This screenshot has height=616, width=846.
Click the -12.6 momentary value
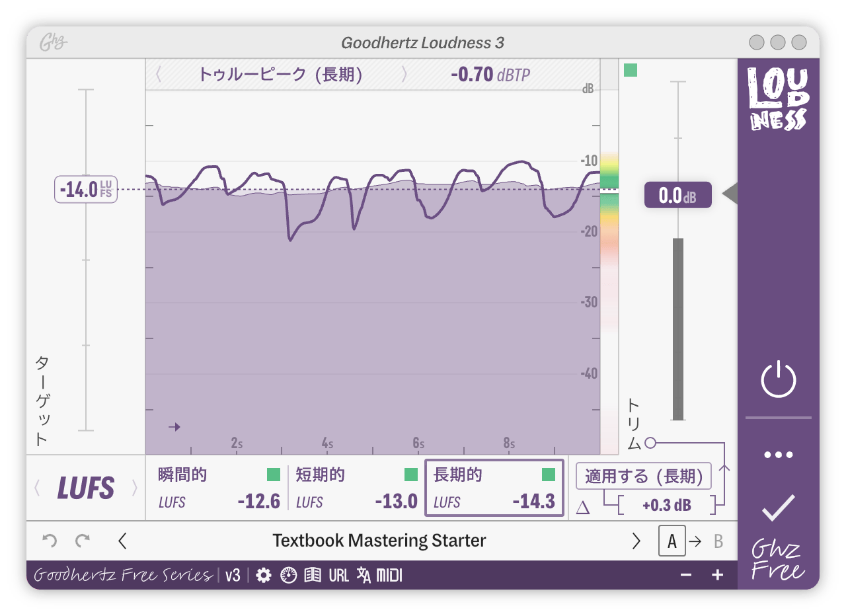point(259,502)
